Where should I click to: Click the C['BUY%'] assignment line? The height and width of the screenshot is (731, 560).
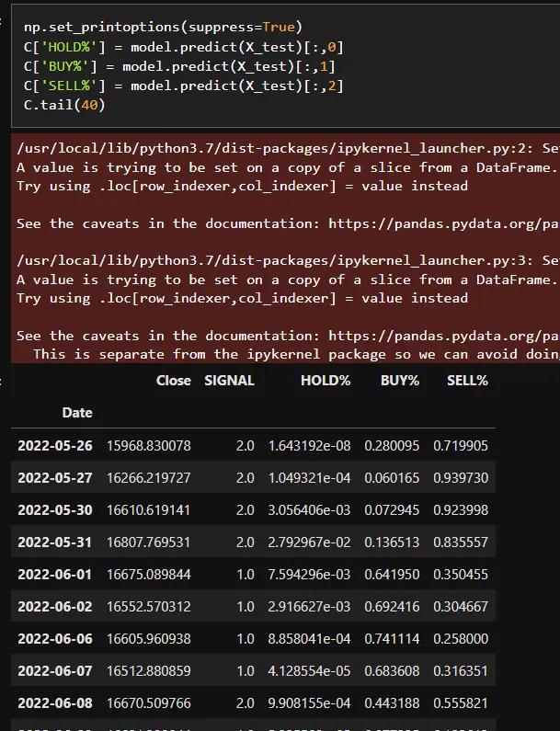click(x=179, y=67)
